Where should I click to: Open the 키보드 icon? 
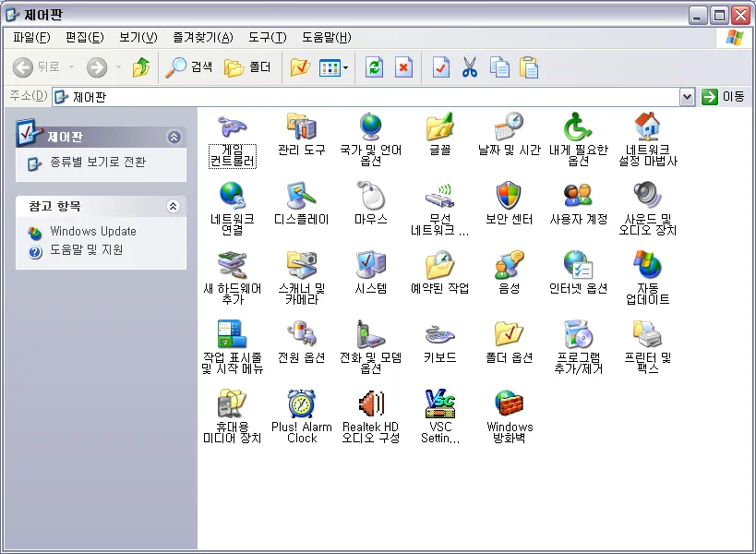tap(440, 335)
